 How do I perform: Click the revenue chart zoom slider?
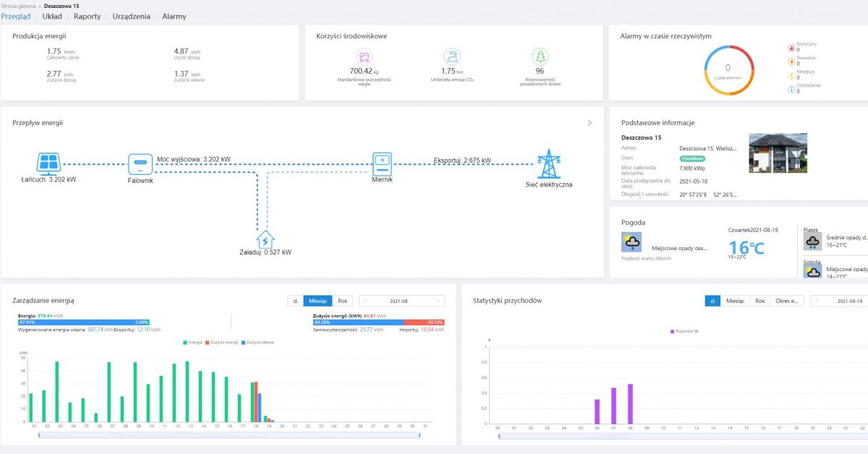tap(684, 435)
